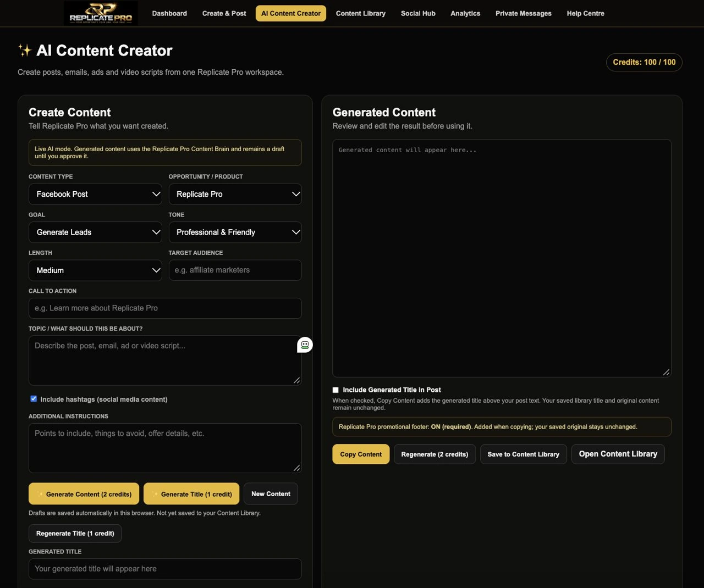Screen dimensions: 704x588
Task: Open the Content Type dropdown
Action: pyautogui.click(x=95, y=194)
